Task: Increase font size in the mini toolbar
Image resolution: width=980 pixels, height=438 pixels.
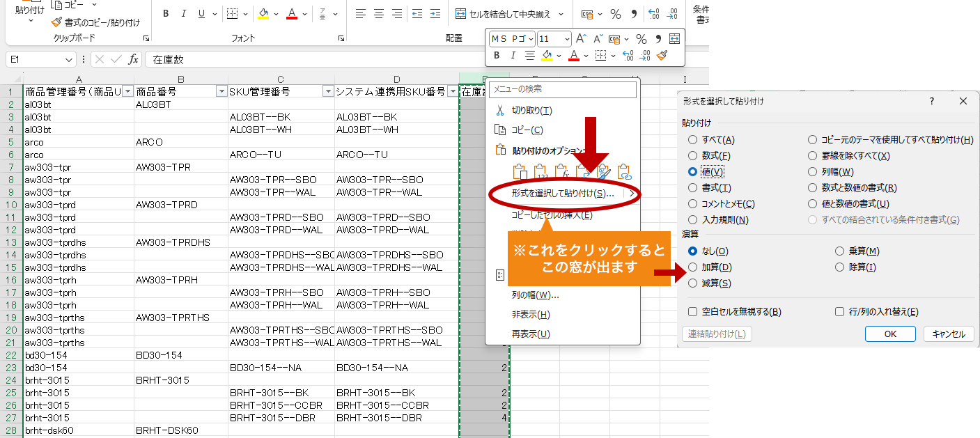Action: (x=581, y=39)
